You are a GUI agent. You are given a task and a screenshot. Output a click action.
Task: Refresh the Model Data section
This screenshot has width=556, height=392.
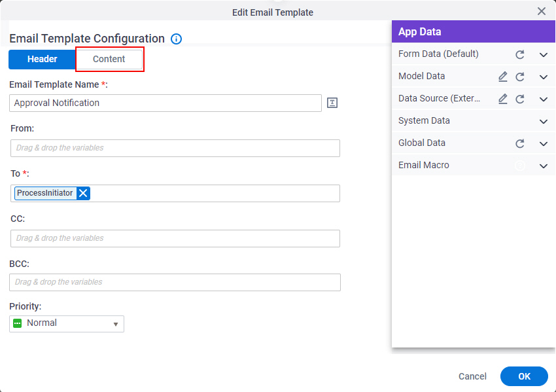coord(520,77)
